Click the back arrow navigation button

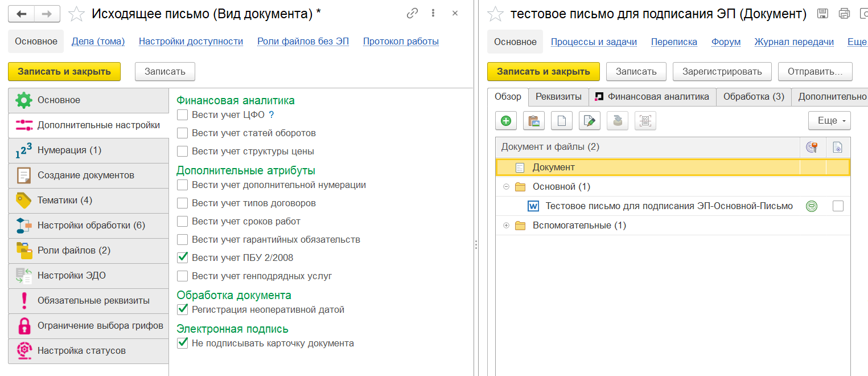click(22, 14)
